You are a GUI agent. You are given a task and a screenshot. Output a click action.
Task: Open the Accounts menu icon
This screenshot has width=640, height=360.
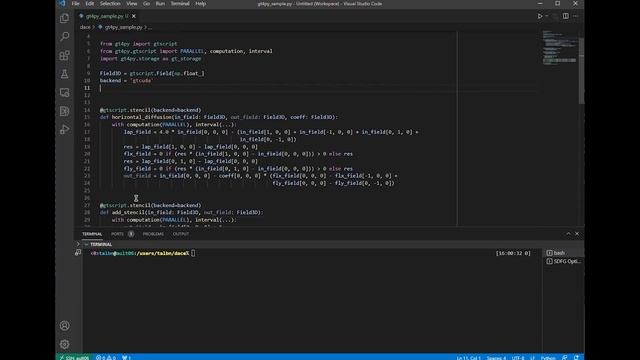pos(64,325)
